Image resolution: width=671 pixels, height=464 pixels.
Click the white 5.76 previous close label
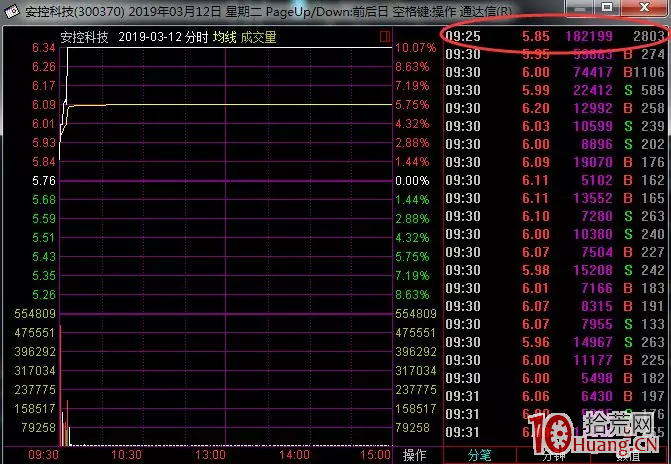click(x=44, y=181)
